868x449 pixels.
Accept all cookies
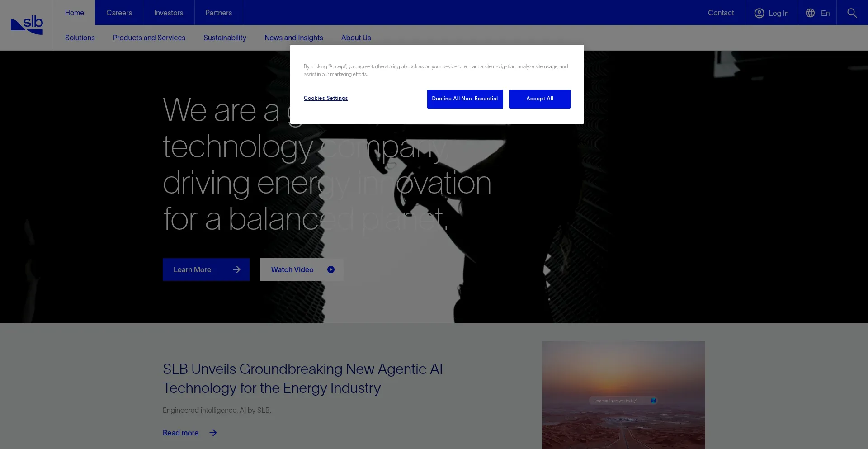540,99
